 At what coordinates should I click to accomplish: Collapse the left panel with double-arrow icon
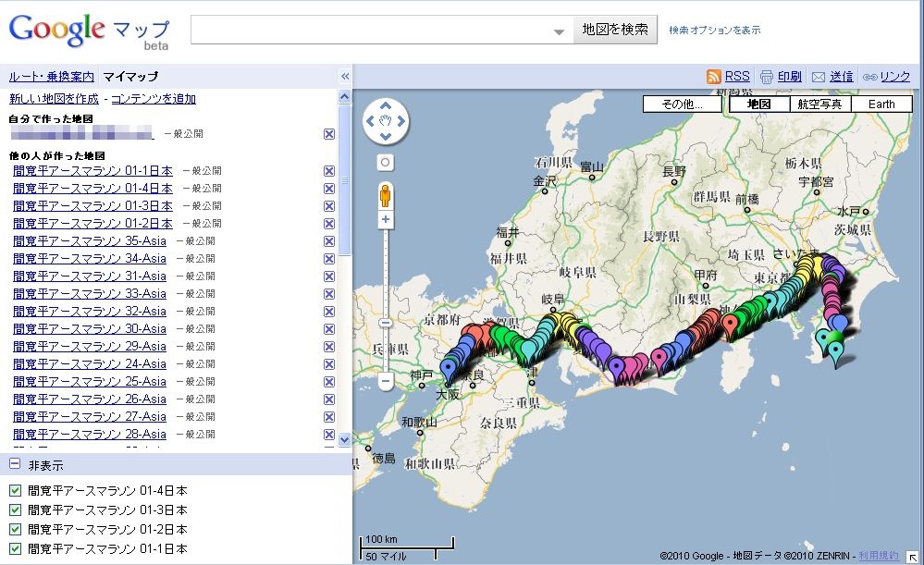pyautogui.click(x=345, y=77)
